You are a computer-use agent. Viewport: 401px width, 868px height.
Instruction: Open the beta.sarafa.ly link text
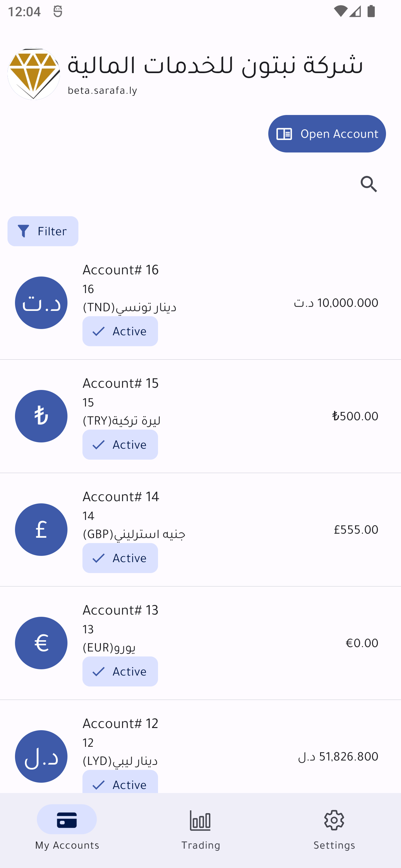pyautogui.click(x=102, y=91)
